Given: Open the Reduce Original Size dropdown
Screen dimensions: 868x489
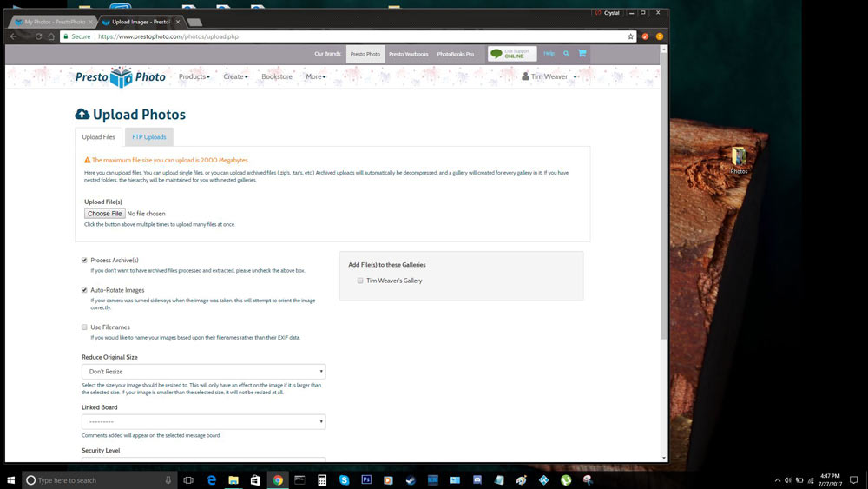Looking at the screenshot, I should pos(203,371).
